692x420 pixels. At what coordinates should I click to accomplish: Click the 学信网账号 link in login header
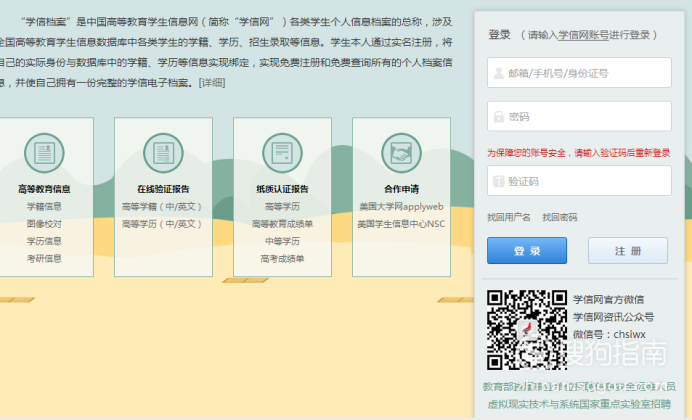[x=583, y=35]
